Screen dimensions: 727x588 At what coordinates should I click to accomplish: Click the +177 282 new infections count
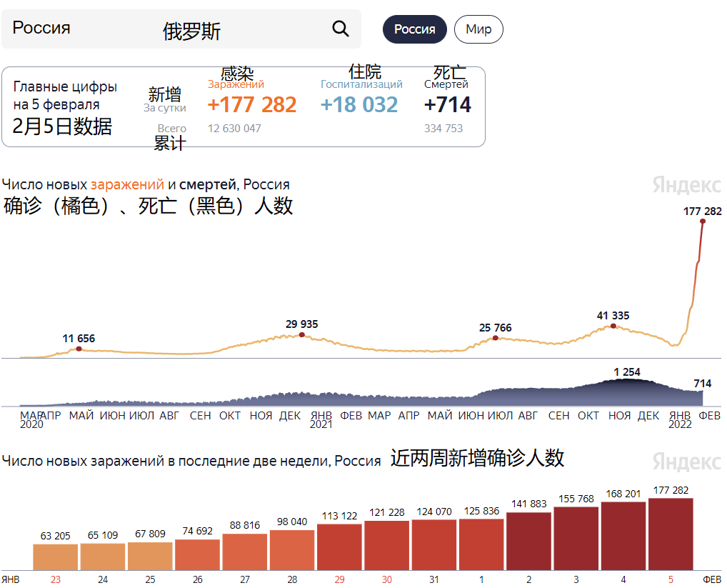251,104
